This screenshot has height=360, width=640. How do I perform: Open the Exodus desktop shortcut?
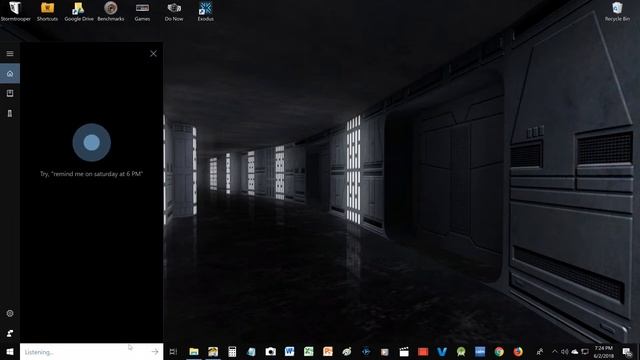tap(205, 11)
